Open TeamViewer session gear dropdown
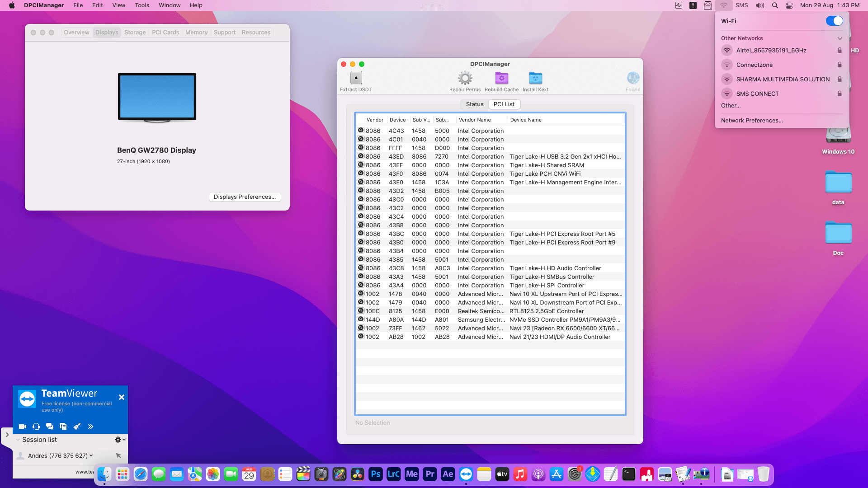Screen dimensions: 868x488 tap(120, 440)
